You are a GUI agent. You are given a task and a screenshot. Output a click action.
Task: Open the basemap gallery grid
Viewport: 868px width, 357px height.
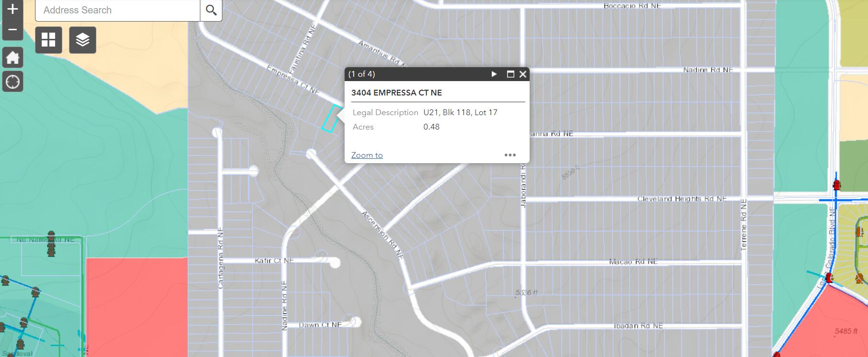[48, 40]
